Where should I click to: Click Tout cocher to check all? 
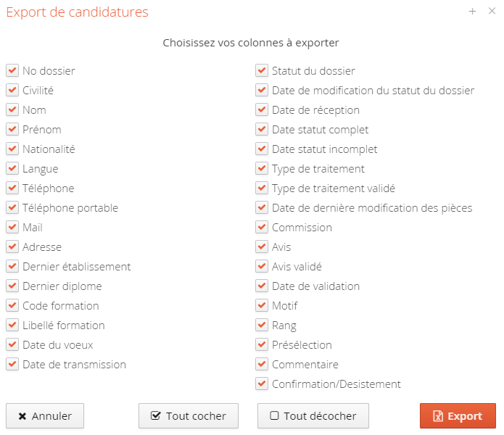pyautogui.click(x=189, y=416)
